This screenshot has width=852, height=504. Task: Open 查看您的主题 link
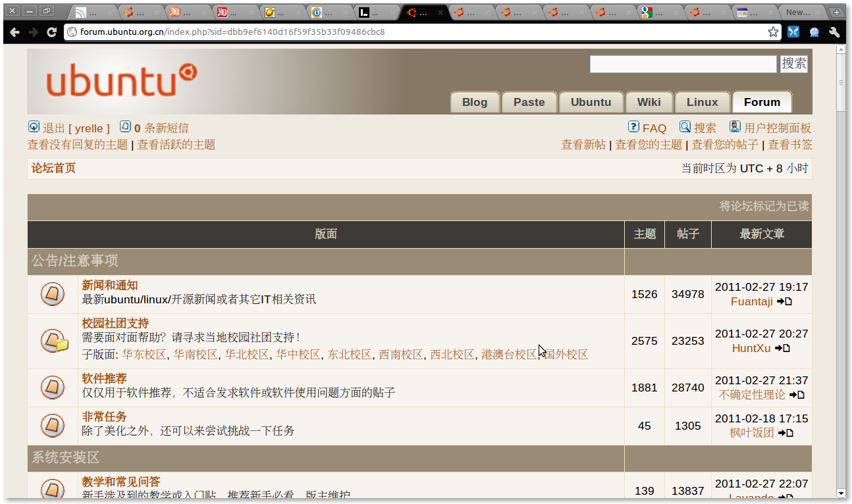tap(649, 145)
